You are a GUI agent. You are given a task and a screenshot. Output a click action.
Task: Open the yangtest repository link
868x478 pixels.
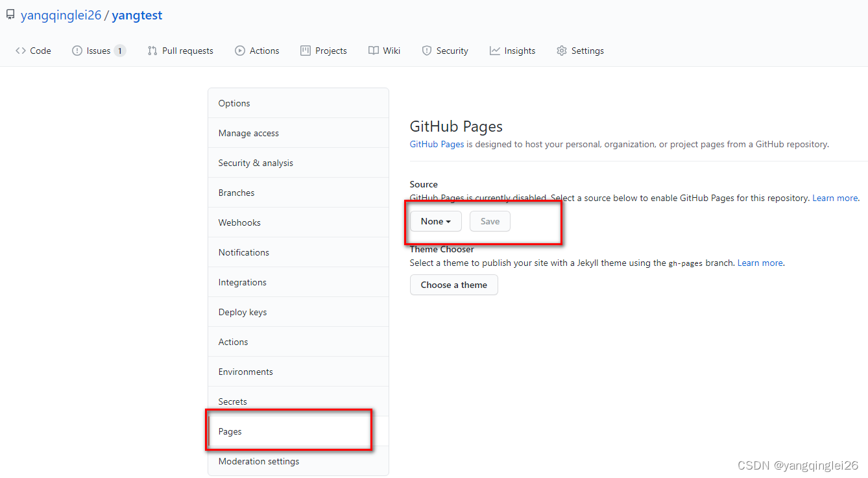pos(137,15)
